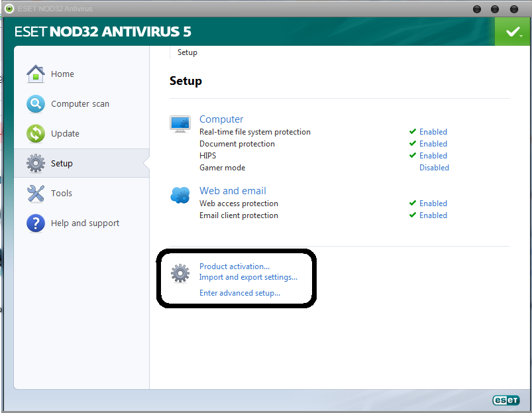Image resolution: width=532 pixels, height=413 pixels.
Task: Click the ESET eye icon in title bar
Action: point(9,9)
